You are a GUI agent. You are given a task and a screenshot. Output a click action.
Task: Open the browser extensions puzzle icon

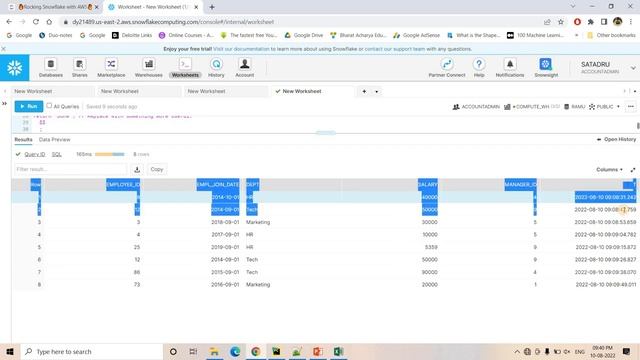pyautogui.click(x=591, y=22)
